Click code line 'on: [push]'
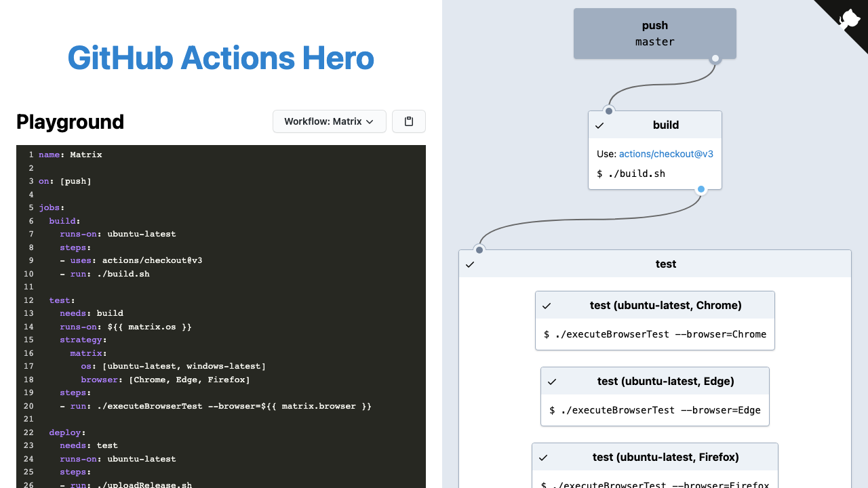The image size is (868, 488). (65, 181)
